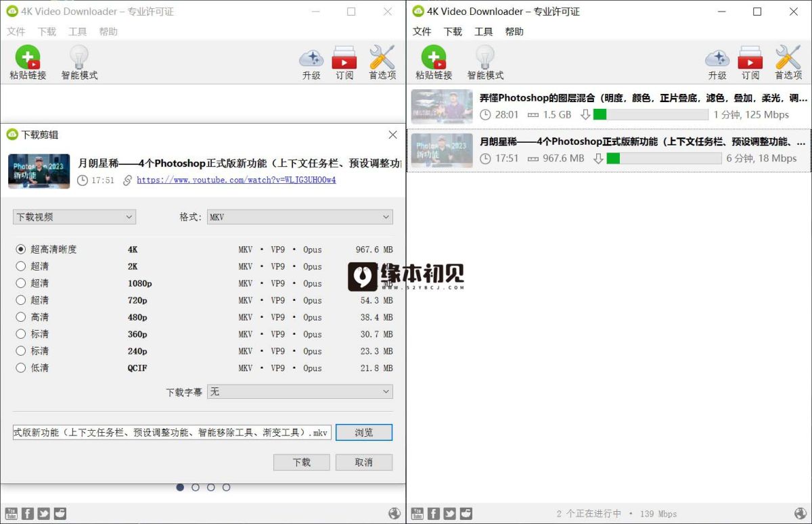Click the .mkv file path input field
The width and height of the screenshot is (812, 524).
pos(172,433)
